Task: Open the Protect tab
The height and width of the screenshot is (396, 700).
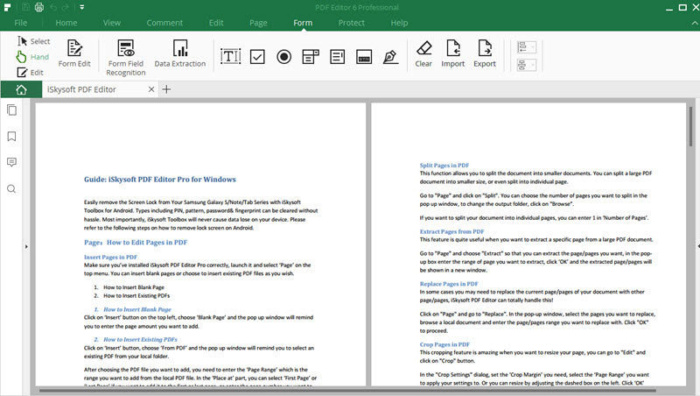Action: click(351, 23)
